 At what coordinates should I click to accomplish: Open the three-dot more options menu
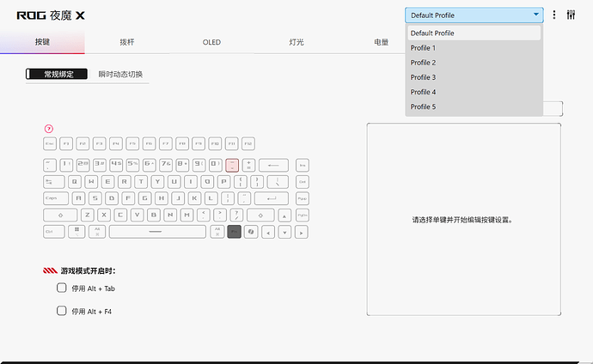pyautogui.click(x=554, y=15)
